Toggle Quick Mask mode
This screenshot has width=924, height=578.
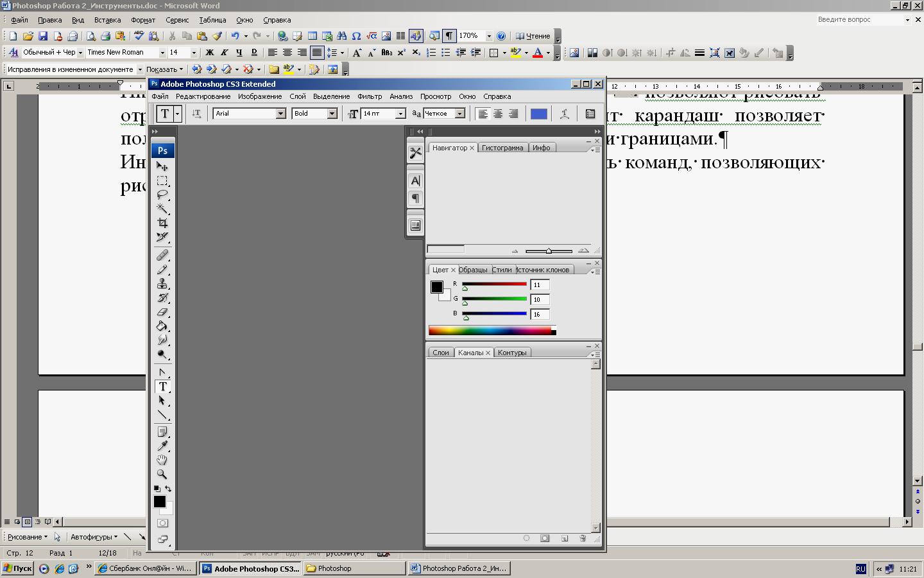[x=162, y=523]
